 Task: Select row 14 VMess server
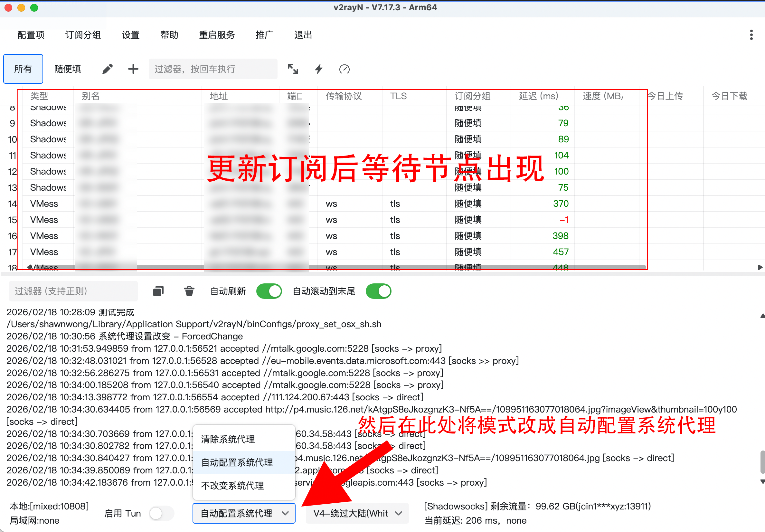click(382, 203)
